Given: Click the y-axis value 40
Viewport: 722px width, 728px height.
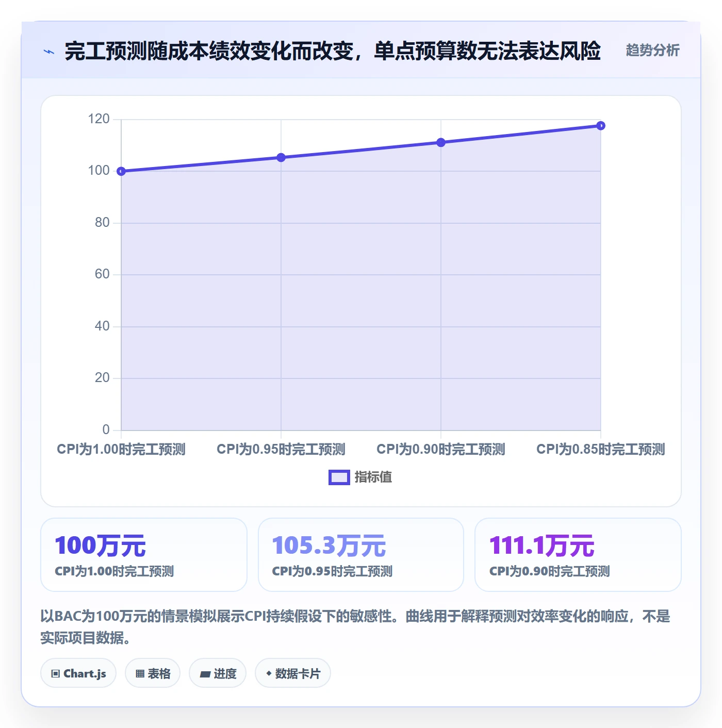Looking at the screenshot, I should pyautogui.click(x=102, y=326).
